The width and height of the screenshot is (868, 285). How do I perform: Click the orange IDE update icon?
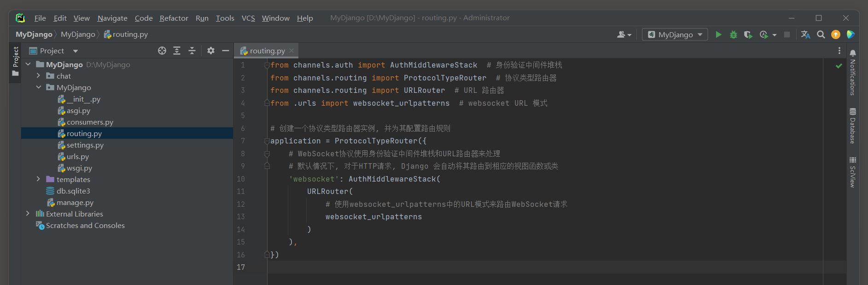click(836, 34)
